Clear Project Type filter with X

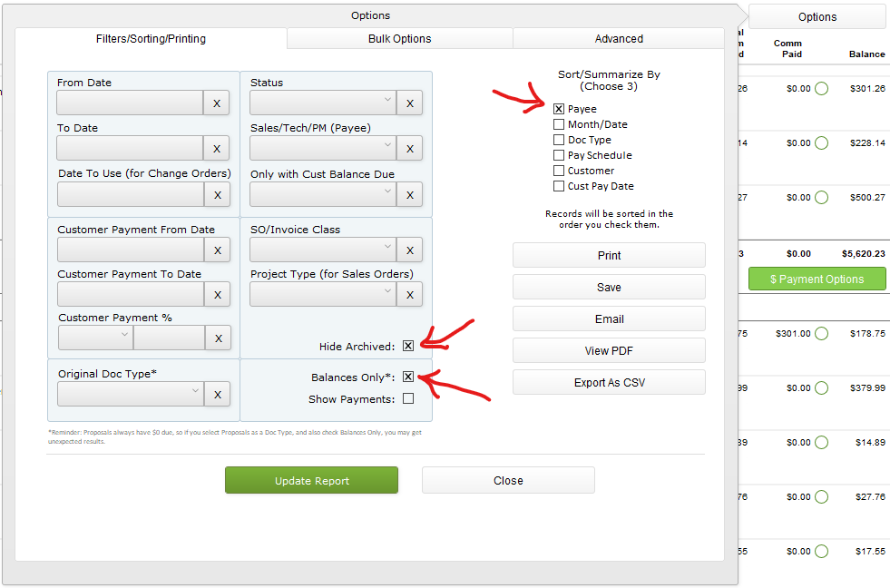409,294
